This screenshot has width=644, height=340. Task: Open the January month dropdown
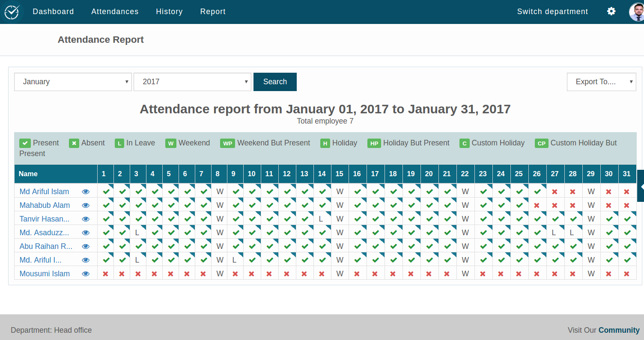point(73,82)
